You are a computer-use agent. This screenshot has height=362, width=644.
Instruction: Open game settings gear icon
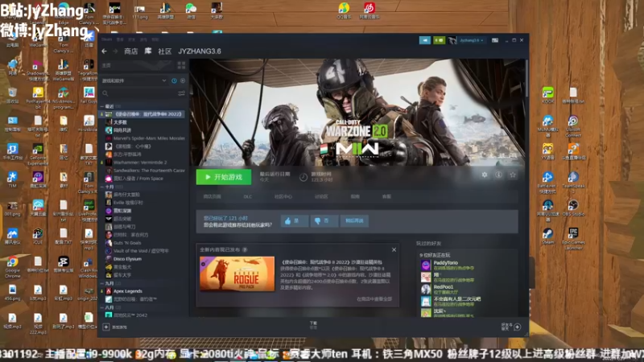click(485, 175)
